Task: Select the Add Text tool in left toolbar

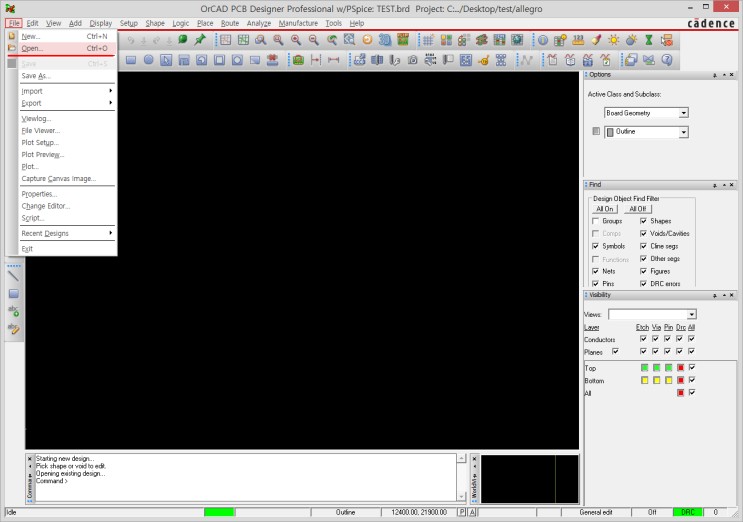Action: tap(13, 311)
